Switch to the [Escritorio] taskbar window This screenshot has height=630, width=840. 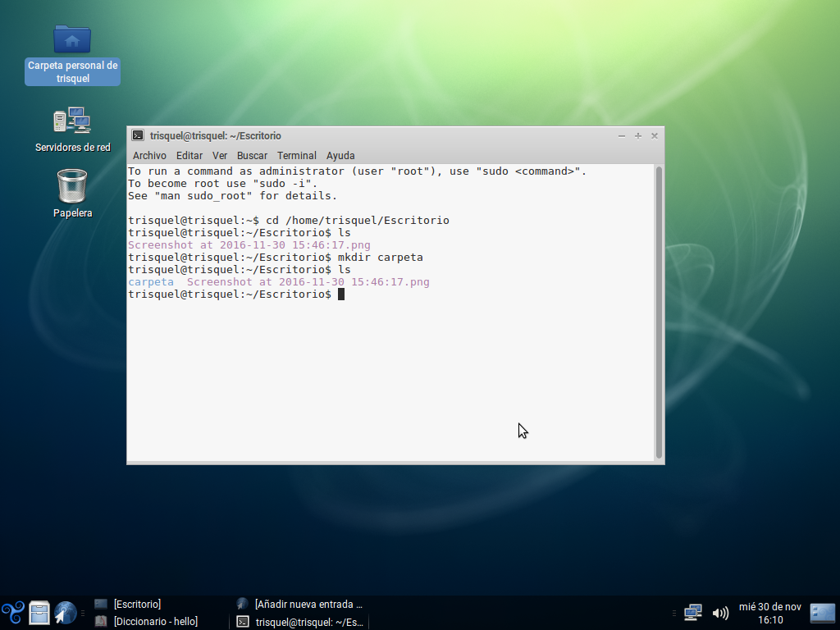pyautogui.click(x=136, y=604)
